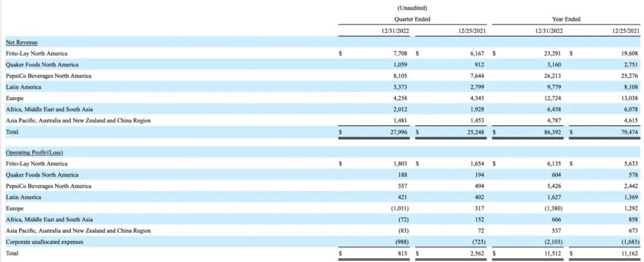644x262 pixels.
Task: Click the value 6,167
Action: pyautogui.click(x=478, y=54)
